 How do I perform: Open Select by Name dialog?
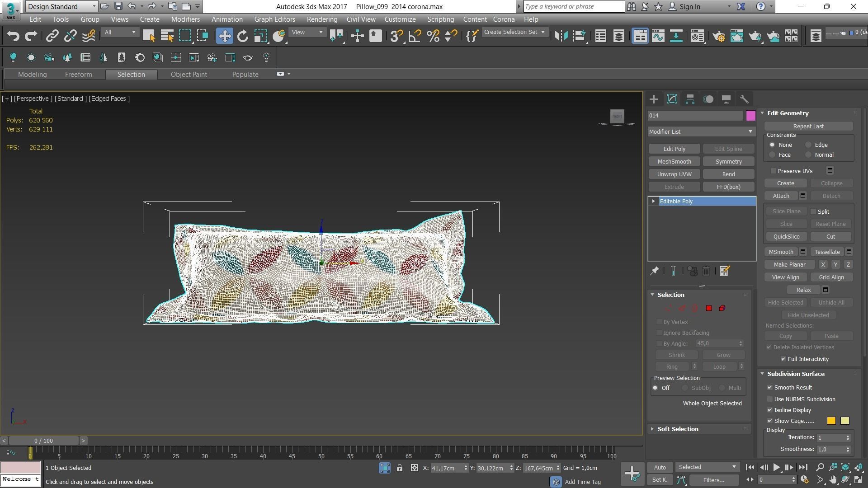167,36
